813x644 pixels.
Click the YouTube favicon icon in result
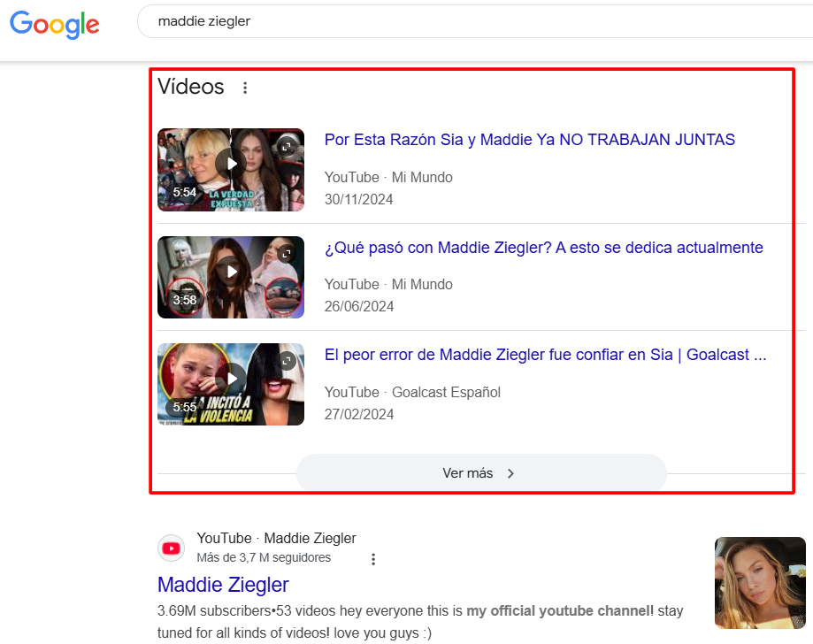tap(172, 548)
